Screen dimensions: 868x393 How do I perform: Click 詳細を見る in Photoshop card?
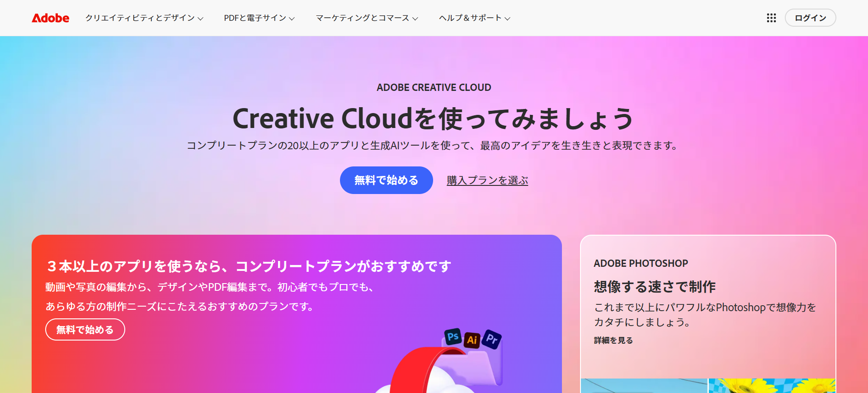(613, 341)
